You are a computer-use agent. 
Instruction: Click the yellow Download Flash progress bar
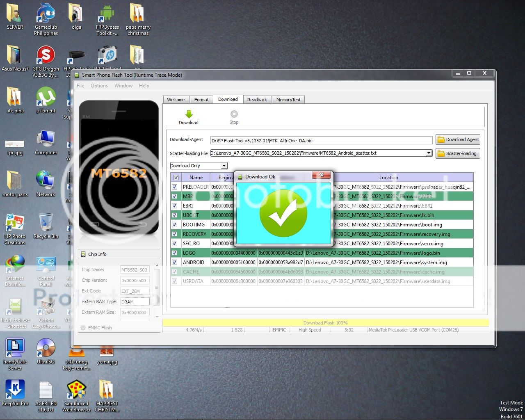point(325,323)
